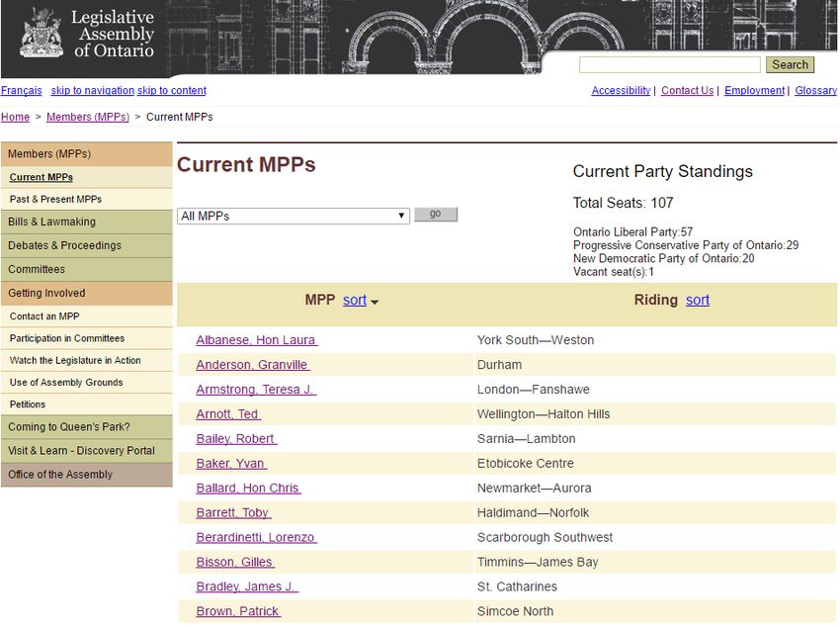The width and height of the screenshot is (840, 627).
Task: Open the Contact Us link
Action: pyautogui.click(x=688, y=91)
